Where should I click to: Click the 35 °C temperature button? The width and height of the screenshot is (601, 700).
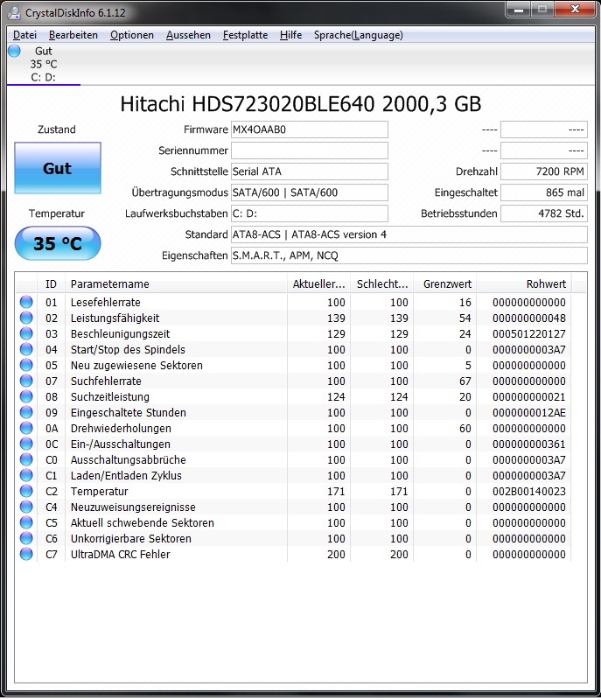(58, 243)
